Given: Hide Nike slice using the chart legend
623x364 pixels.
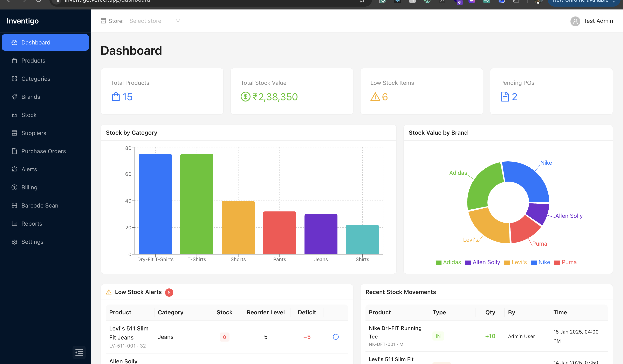Looking at the screenshot, I should 540,262.
